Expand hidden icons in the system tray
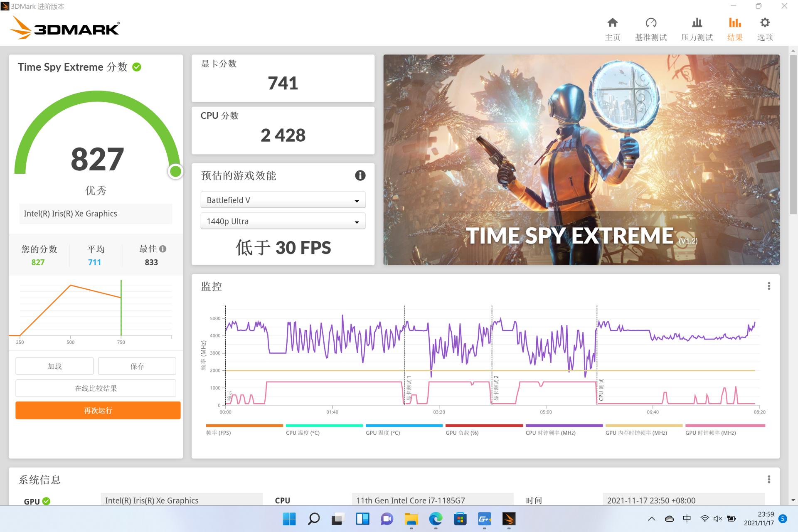 [652, 518]
